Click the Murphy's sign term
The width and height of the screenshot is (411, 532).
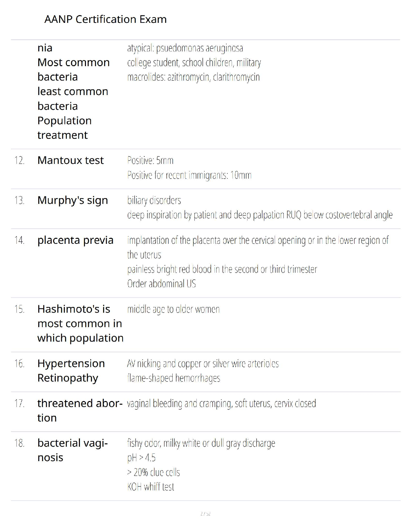73,201
